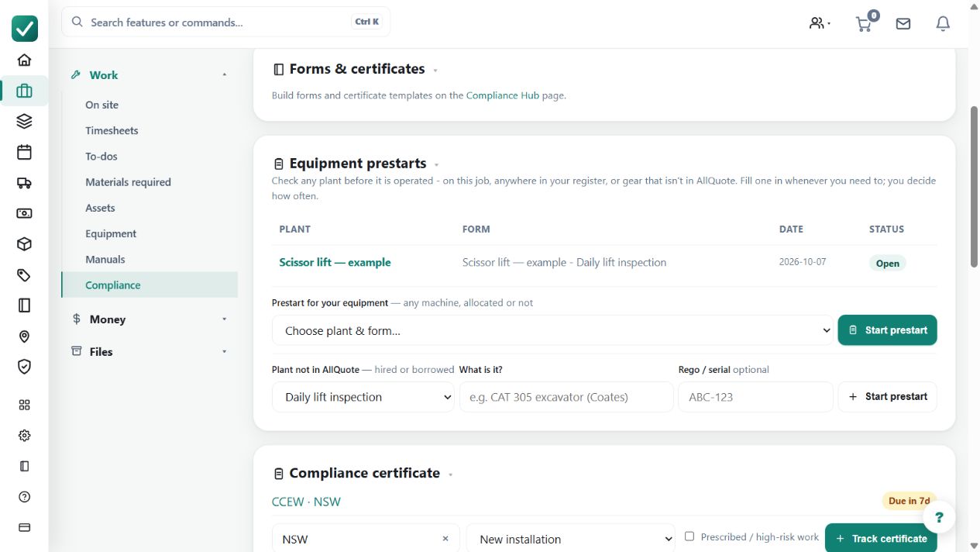
Task: Click the Open status badge
Action: point(888,264)
